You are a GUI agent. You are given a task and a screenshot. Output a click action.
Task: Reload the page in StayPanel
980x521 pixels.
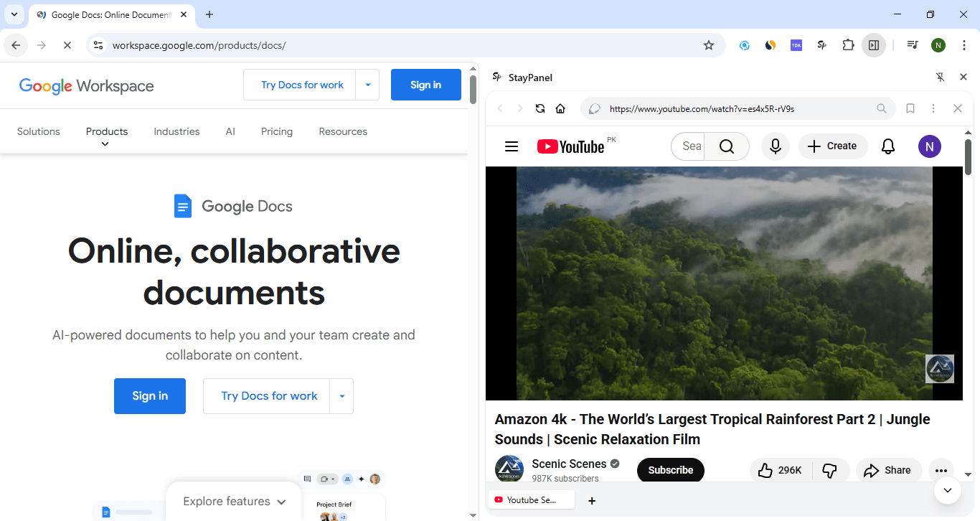[540, 108]
